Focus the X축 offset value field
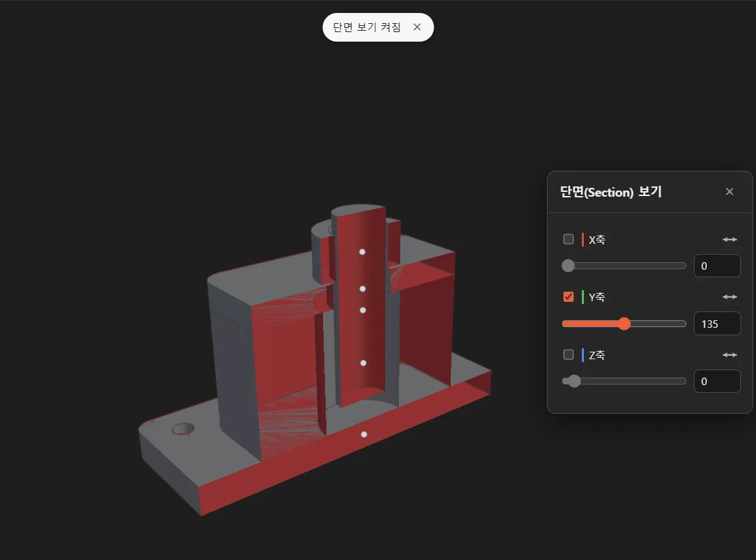The width and height of the screenshot is (756, 560). [717, 266]
